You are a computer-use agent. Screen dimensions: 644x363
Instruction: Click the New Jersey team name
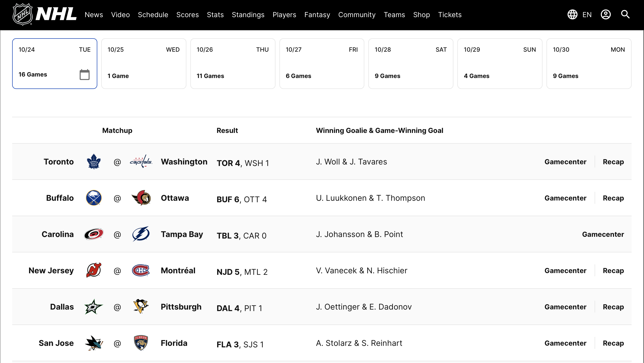pyautogui.click(x=51, y=271)
